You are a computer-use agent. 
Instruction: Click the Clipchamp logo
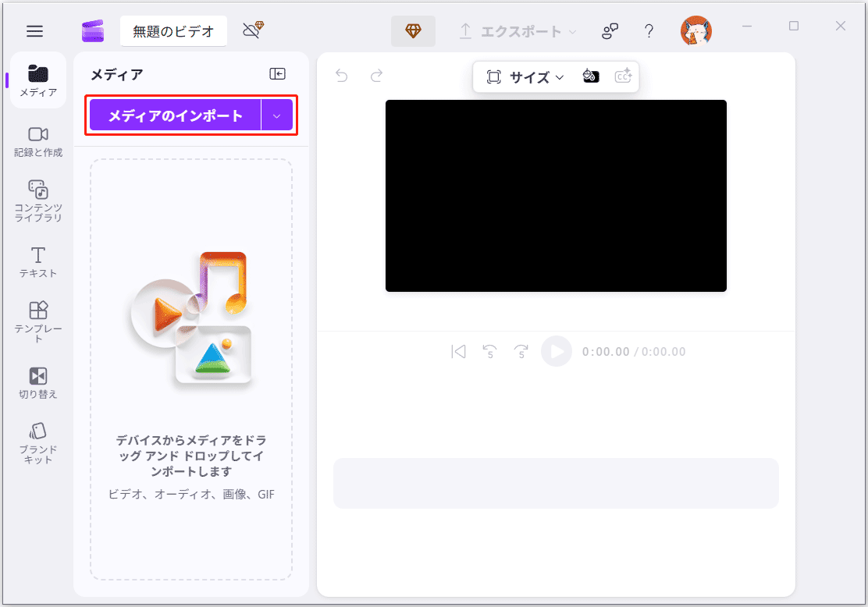[93, 30]
